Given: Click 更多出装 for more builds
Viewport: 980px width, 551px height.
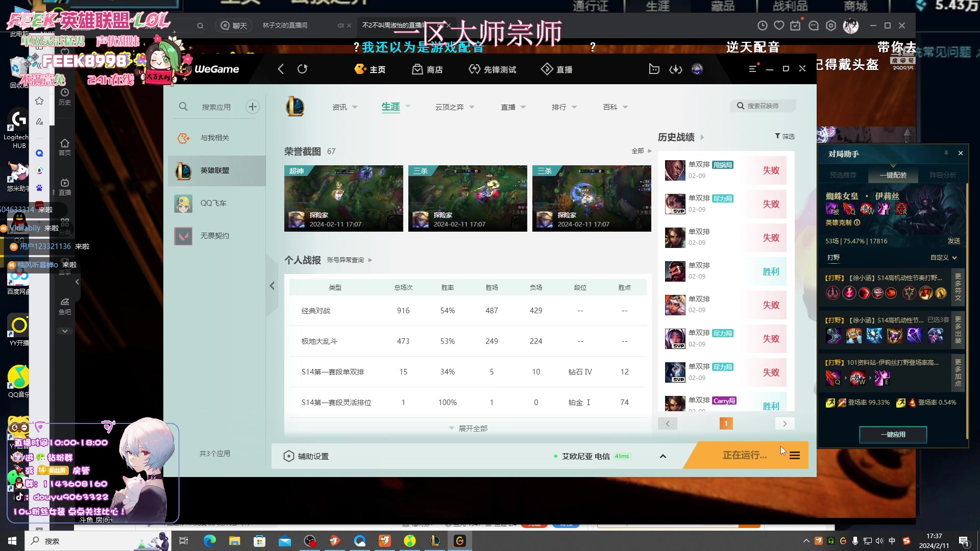Looking at the screenshot, I should pos(958,330).
